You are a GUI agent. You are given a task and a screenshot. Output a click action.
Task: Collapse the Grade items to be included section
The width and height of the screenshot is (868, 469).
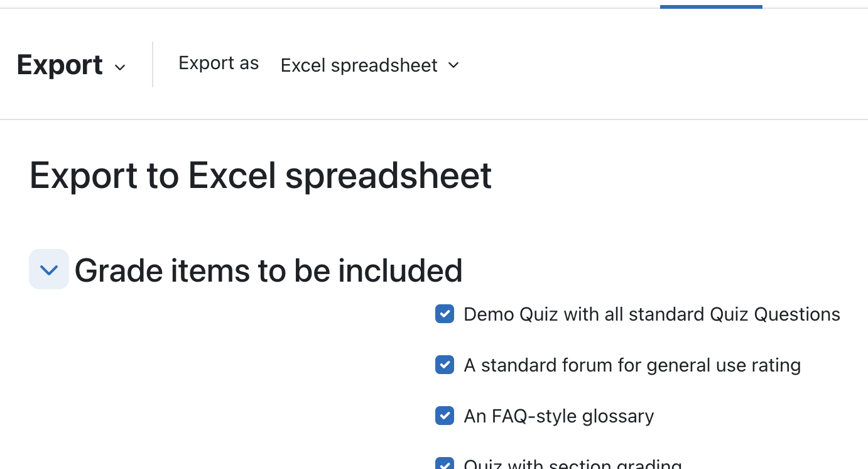pos(49,270)
